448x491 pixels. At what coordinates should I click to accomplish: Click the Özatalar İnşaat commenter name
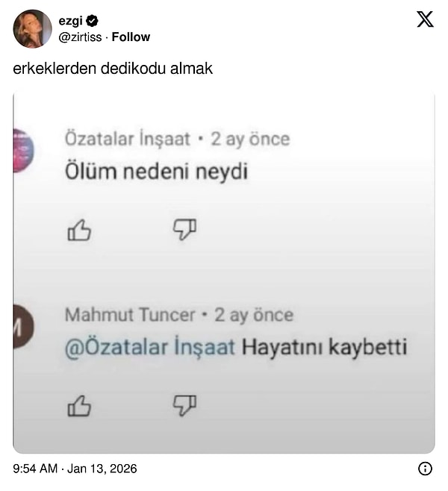(128, 139)
